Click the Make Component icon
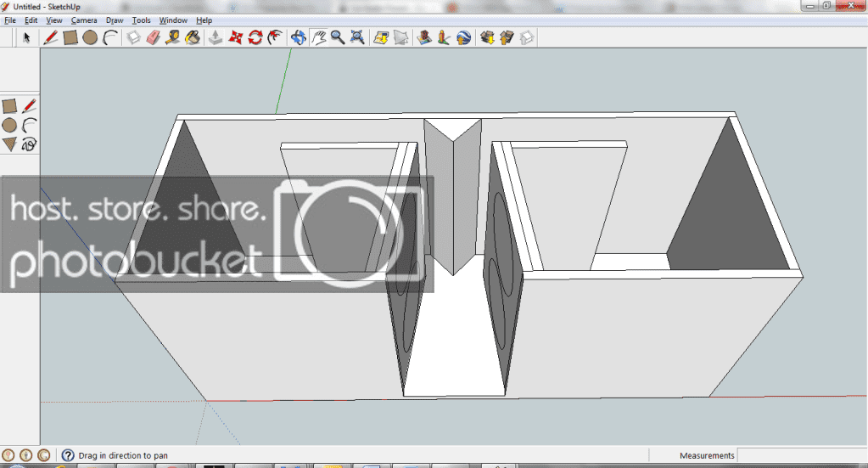868x468 pixels. tap(133, 37)
